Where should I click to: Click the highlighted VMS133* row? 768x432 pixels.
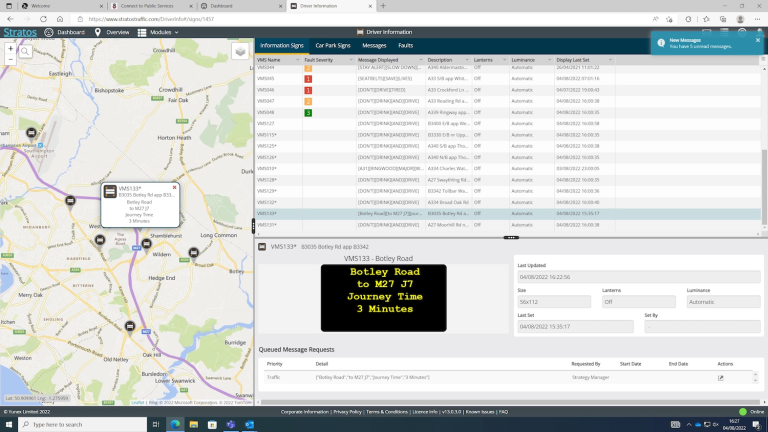click(508, 214)
